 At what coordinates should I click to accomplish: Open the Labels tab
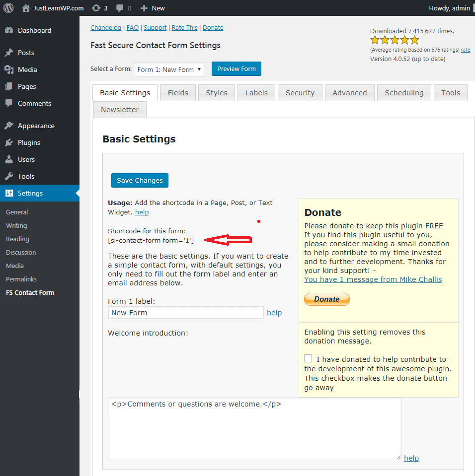[x=256, y=93]
